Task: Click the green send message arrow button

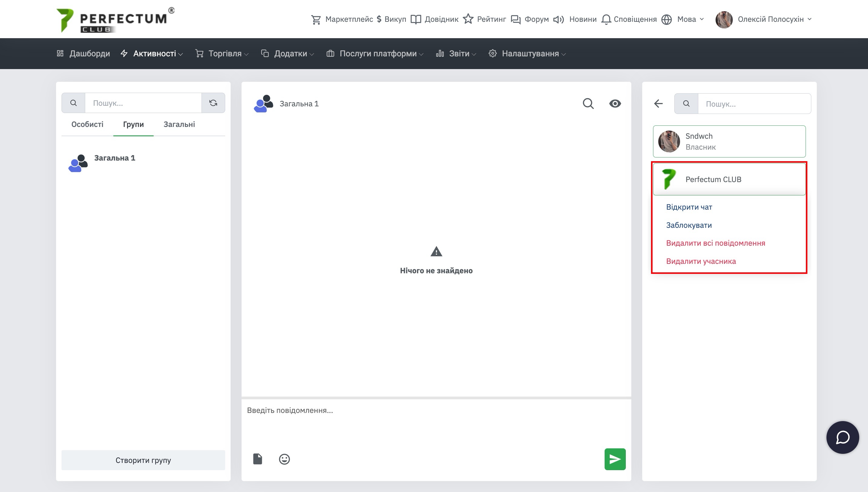Action: pyautogui.click(x=615, y=459)
